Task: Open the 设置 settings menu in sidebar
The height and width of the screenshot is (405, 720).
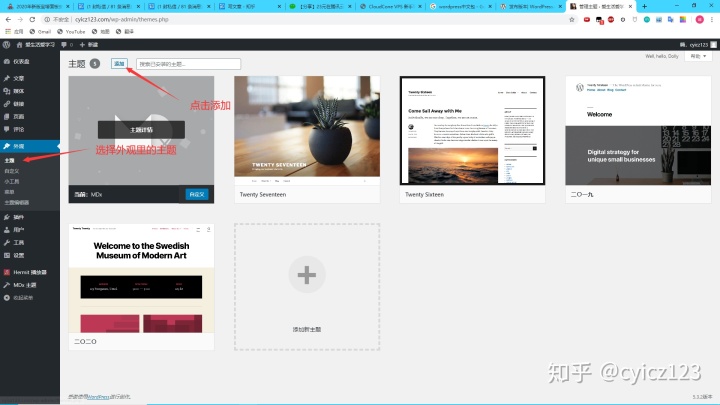Action: [19, 255]
